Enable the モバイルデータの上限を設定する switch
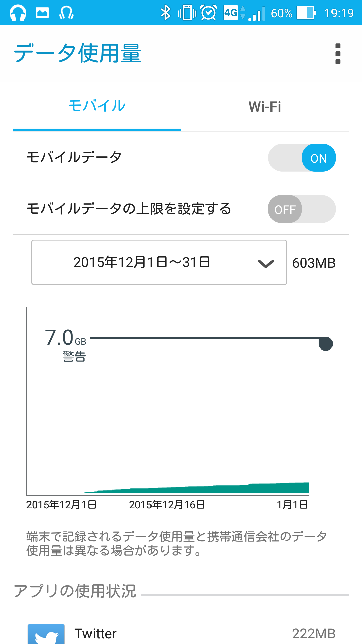This screenshot has width=362, height=644. pyautogui.click(x=302, y=209)
